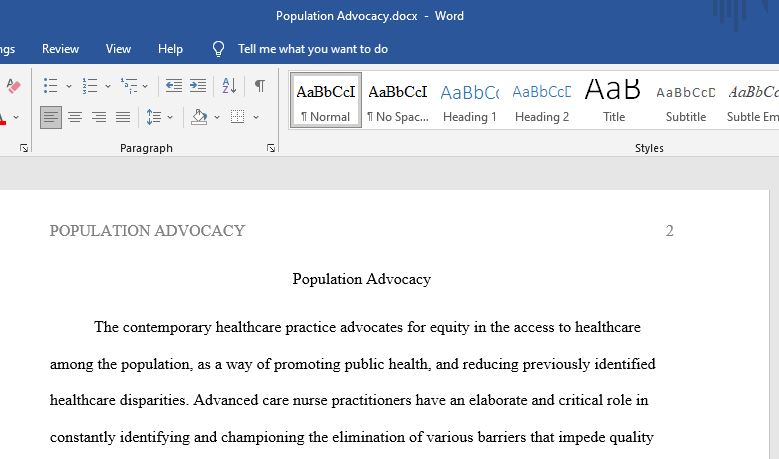Click the line starting 'among the population'
The width and height of the screenshot is (779, 459).
pyautogui.click(x=353, y=364)
